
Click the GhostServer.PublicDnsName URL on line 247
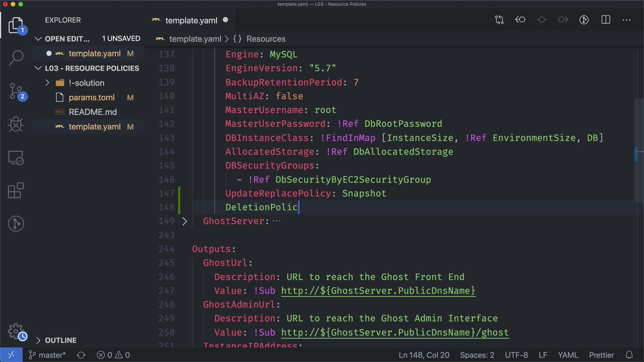[x=378, y=291]
